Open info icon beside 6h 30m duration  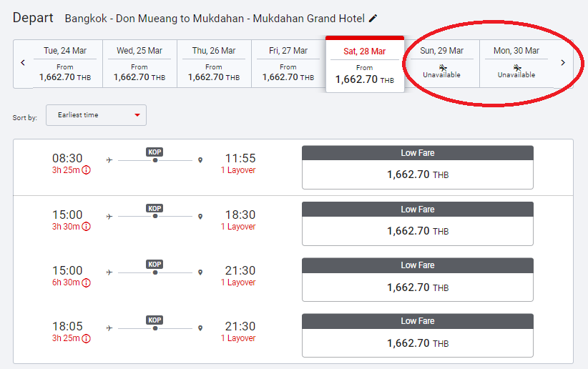[87, 282]
